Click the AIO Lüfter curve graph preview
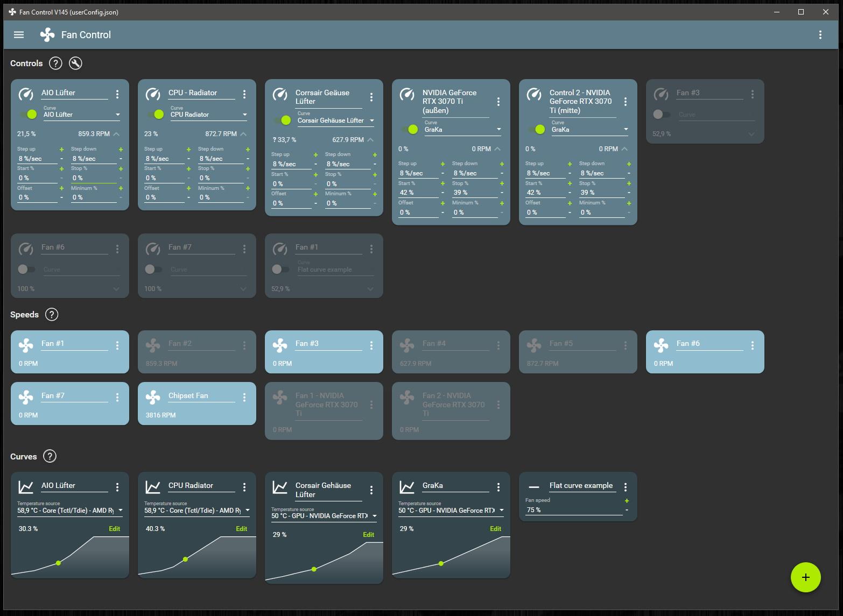843x616 pixels. (70, 556)
